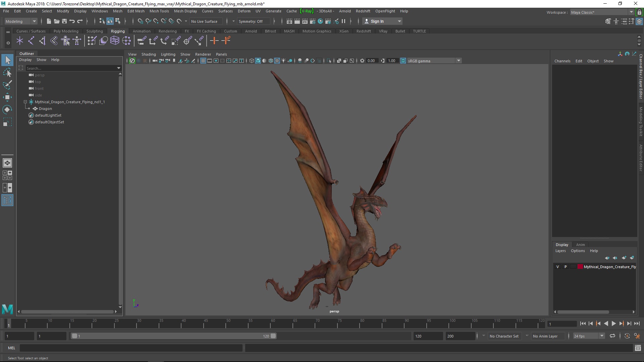644x362 pixels.
Task: Toggle the P playback box of the layer
Action: pos(566,267)
